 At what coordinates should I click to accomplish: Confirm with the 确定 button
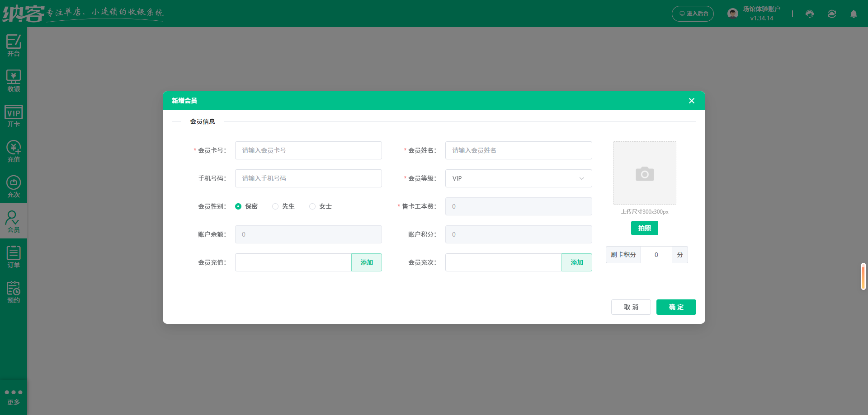[676, 307]
